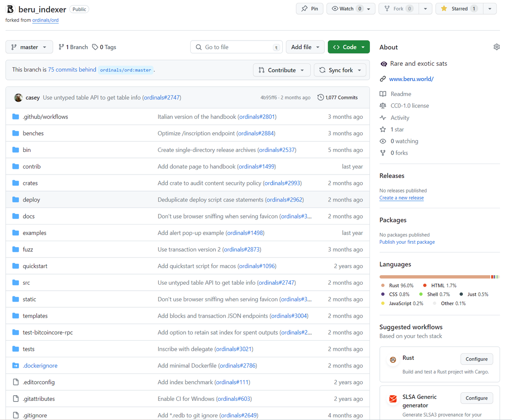Screen dimensions: 512x420
Task: Click the CSS 0.8% language entry
Action: pos(395,294)
